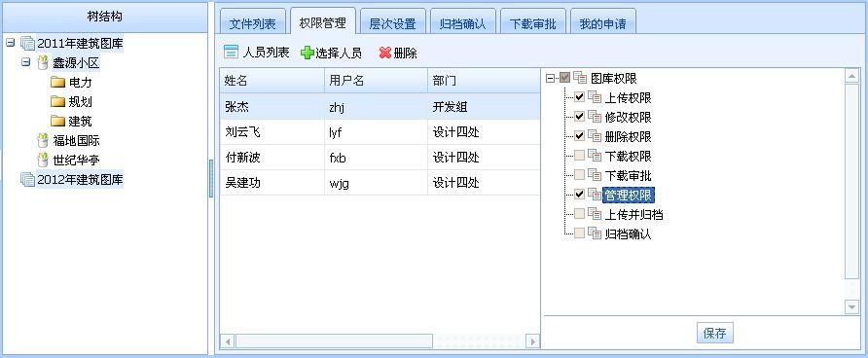Check the 上传并归档 checkbox
Screen dimensions: 868x358
pos(579,214)
